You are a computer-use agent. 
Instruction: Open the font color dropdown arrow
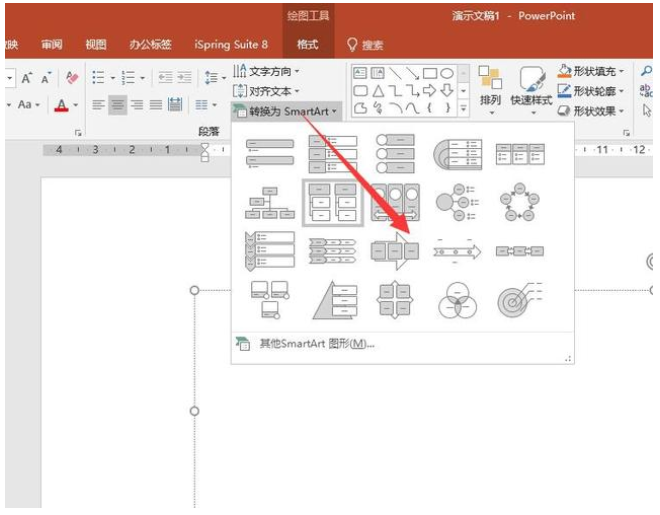coord(76,105)
